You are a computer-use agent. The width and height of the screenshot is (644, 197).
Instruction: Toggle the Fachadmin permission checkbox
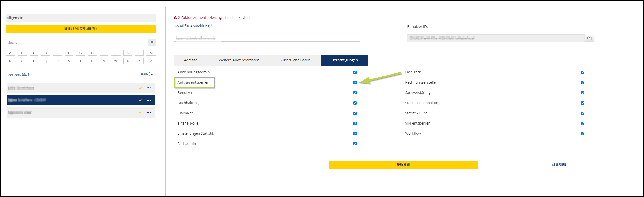click(x=355, y=144)
